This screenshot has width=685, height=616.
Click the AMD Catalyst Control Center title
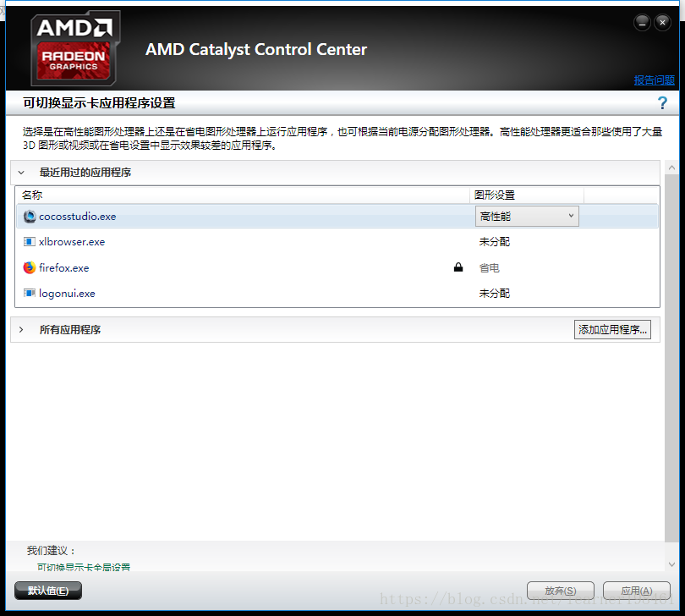pyautogui.click(x=256, y=49)
